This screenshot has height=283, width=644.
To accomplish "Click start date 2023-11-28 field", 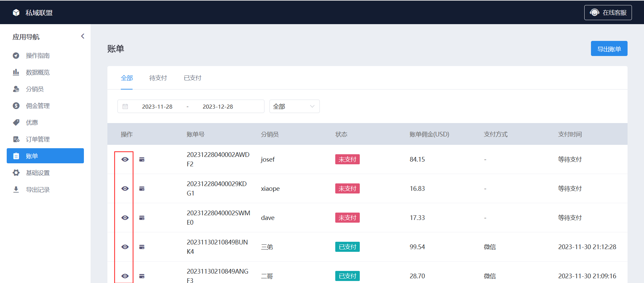I will coord(157,107).
